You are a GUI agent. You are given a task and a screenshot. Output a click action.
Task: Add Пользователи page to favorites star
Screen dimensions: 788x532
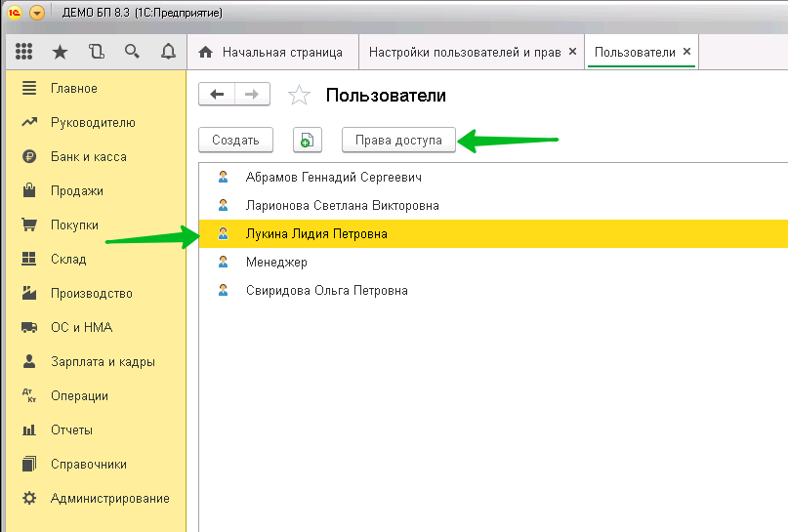299,96
